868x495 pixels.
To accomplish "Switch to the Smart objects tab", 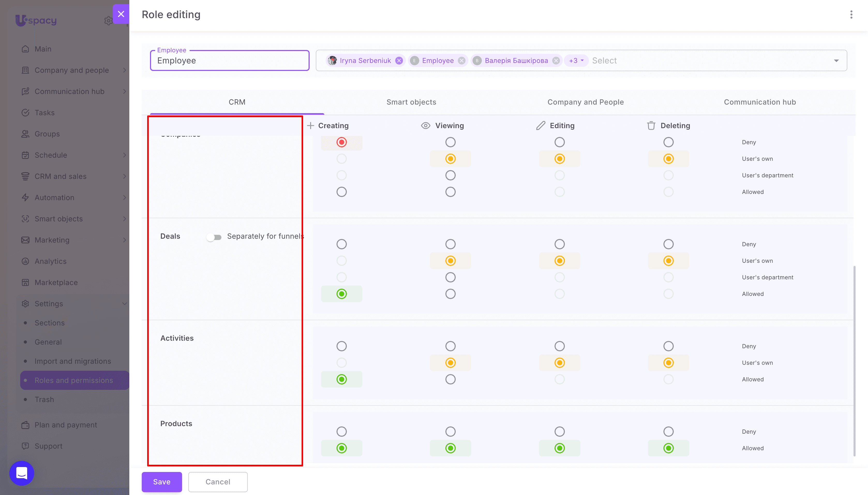I will point(411,102).
